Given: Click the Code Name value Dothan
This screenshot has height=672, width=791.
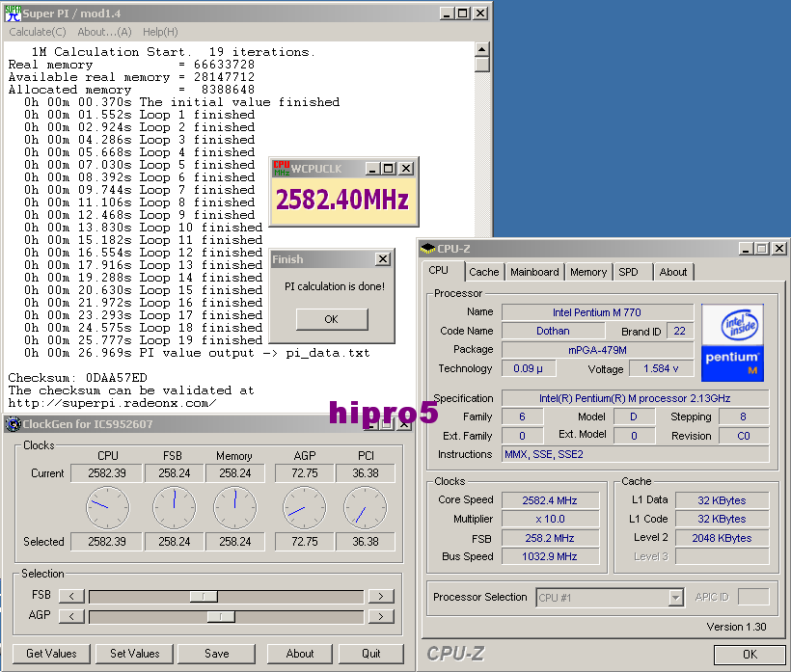Looking at the screenshot, I should [553, 332].
